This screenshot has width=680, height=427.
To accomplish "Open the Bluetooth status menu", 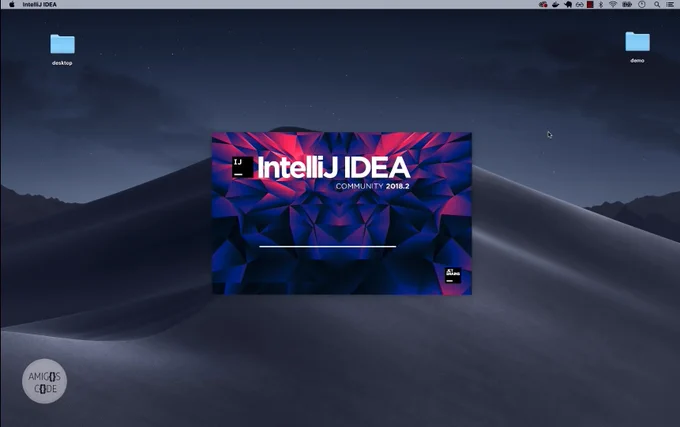I will [601, 4].
